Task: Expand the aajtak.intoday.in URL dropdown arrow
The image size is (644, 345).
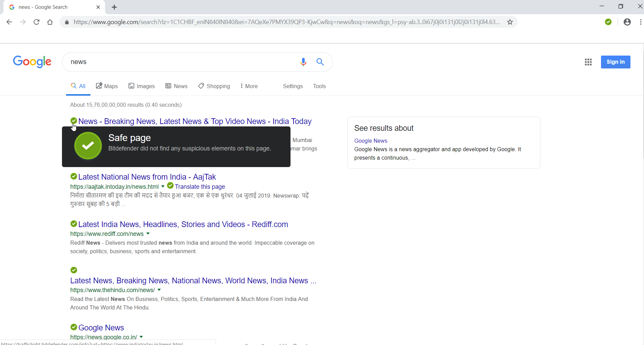Action: [x=163, y=186]
